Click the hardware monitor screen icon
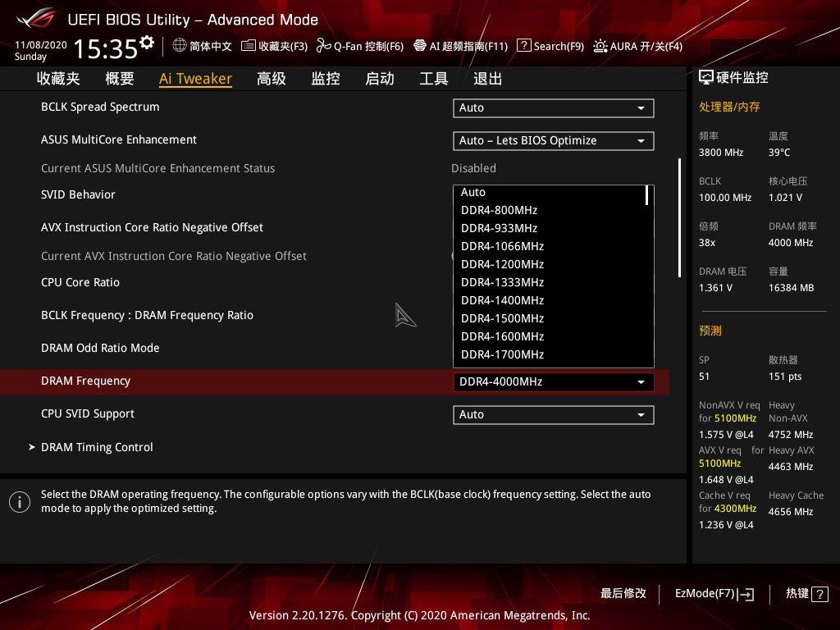The image size is (840, 630). 706,78
